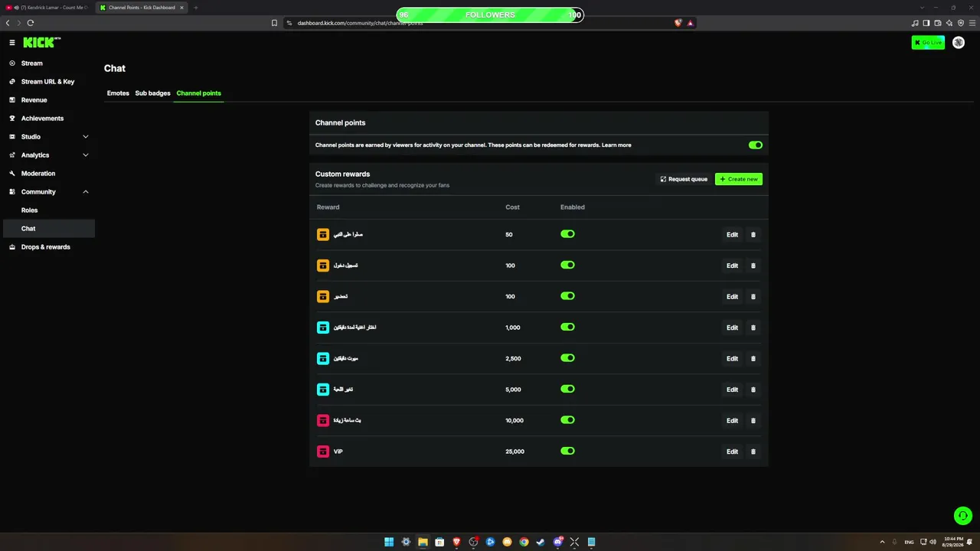Delete the reward costing 50
980x551 pixels.
[x=753, y=235]
